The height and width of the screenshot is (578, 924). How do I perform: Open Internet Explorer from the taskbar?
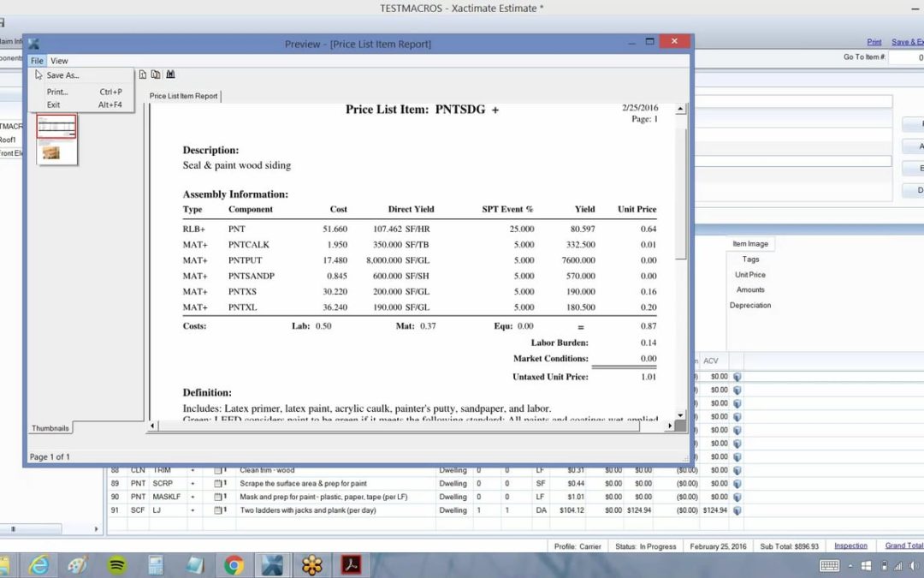tap(39, 565)
